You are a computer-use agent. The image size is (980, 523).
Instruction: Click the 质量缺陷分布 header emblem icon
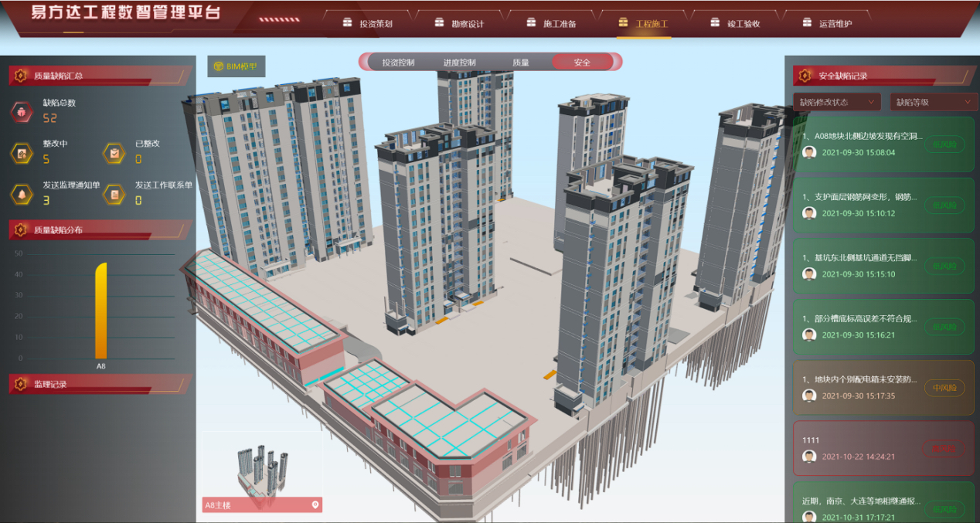[21, 229]
